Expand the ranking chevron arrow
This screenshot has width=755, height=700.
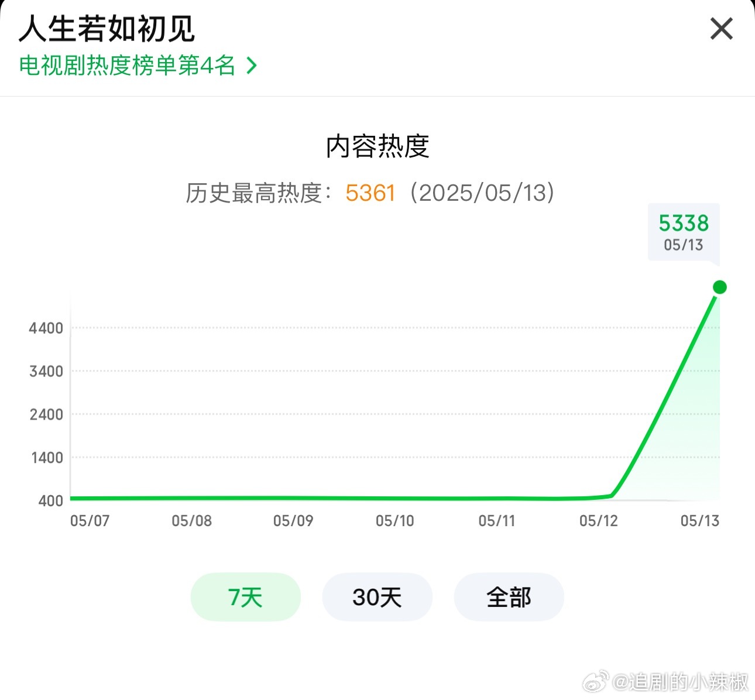click(x=252, y=65)
